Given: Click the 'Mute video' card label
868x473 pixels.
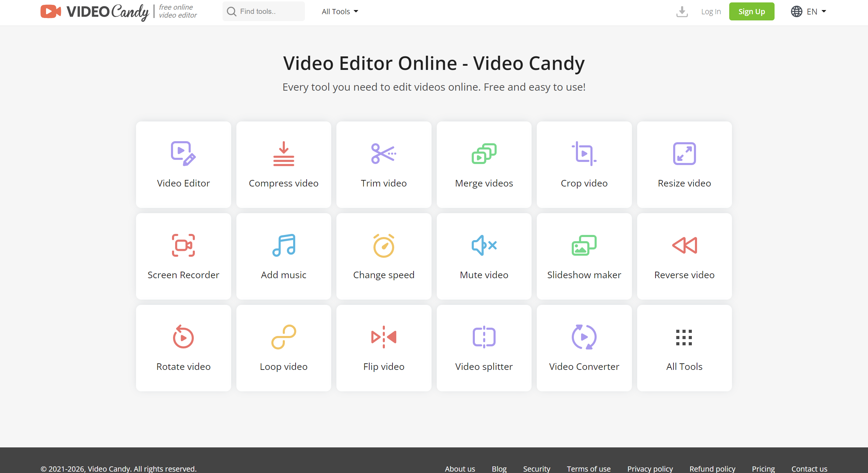Looking at the screenshot, I should (484, 275).
